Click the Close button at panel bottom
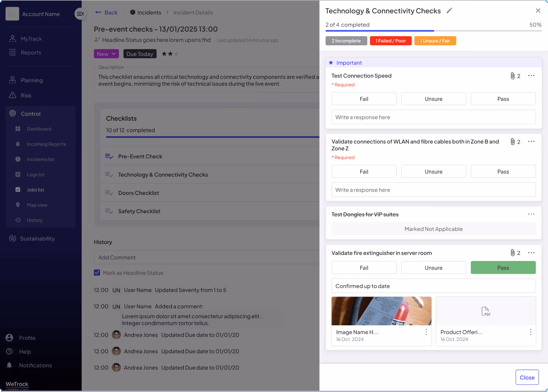Image resolution: width=548 pixels, height=392 pixels. (527, 377)
